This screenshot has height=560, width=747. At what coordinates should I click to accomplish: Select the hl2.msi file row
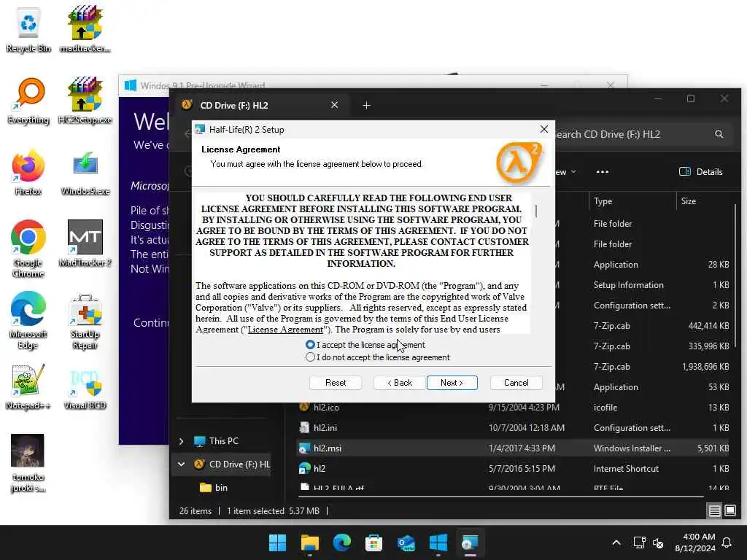point(514,448)
